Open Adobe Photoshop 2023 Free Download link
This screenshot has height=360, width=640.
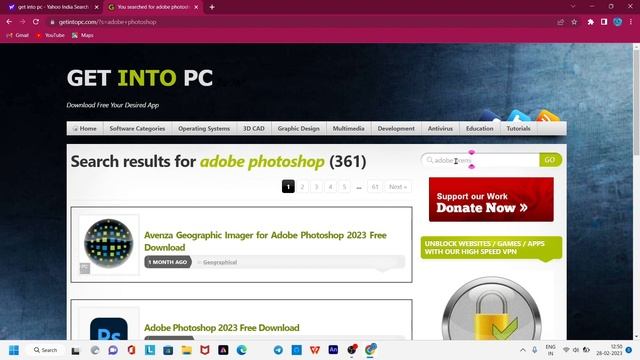click(222, 327)
